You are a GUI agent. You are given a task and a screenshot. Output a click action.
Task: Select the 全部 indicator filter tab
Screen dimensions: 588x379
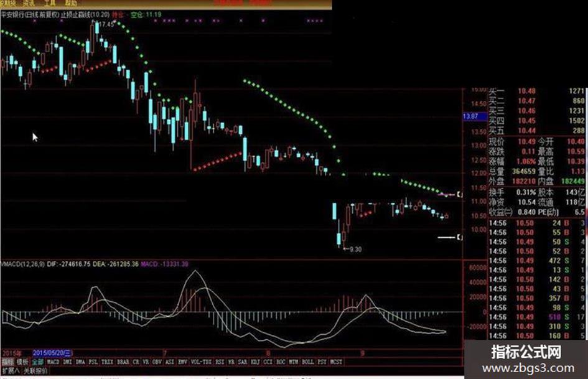tap(37, 362)
